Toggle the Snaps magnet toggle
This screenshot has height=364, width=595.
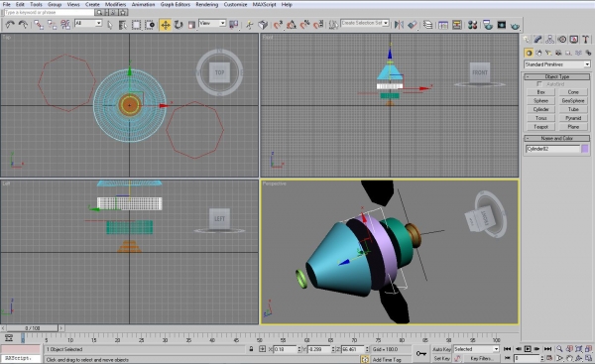coord(278,25)
